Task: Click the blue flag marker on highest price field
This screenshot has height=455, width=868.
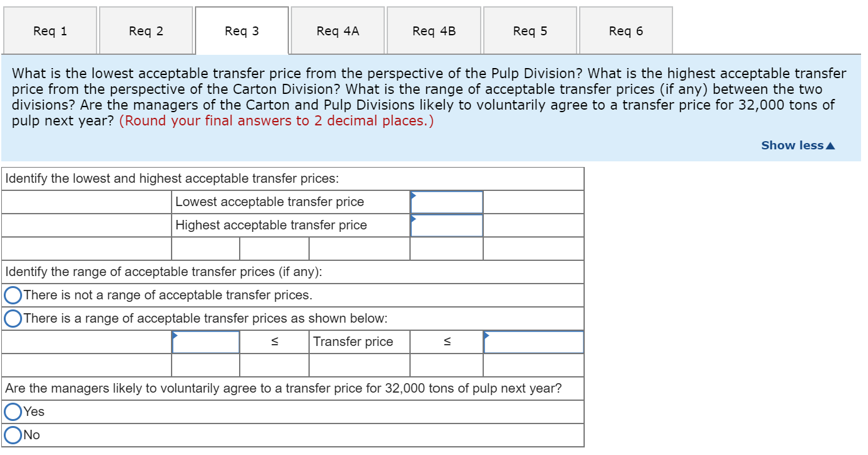Action: click(414, 218)
